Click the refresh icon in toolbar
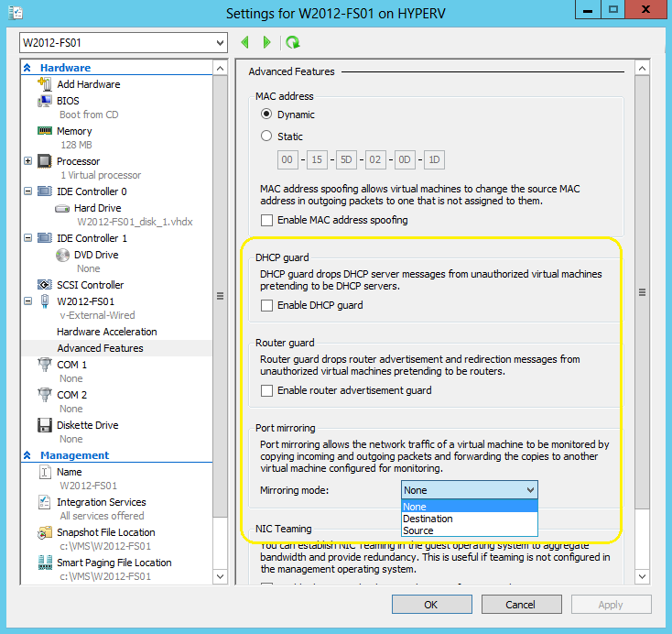 click(x=293, y=42)
